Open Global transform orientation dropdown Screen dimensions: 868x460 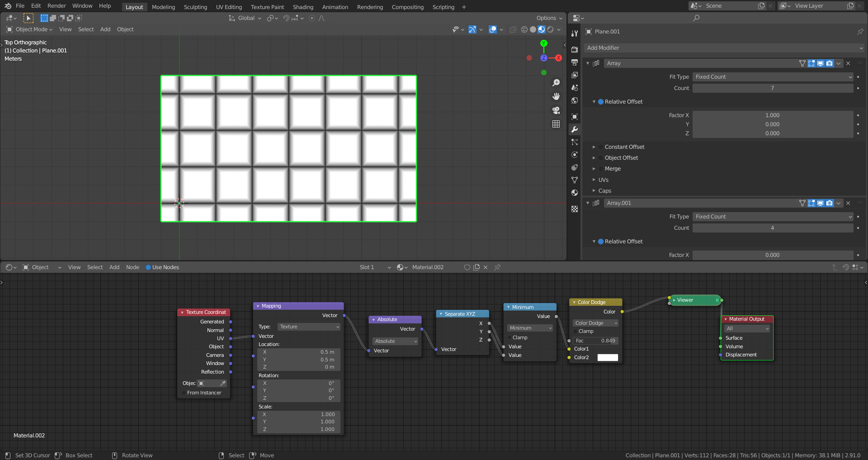tap(245, 18)
